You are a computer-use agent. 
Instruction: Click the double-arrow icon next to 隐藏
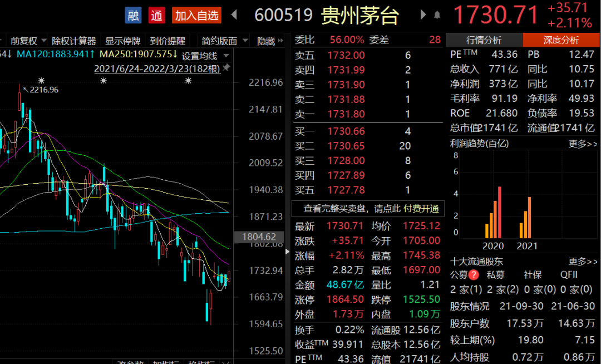pyautogui.click(x=280, y=41)
